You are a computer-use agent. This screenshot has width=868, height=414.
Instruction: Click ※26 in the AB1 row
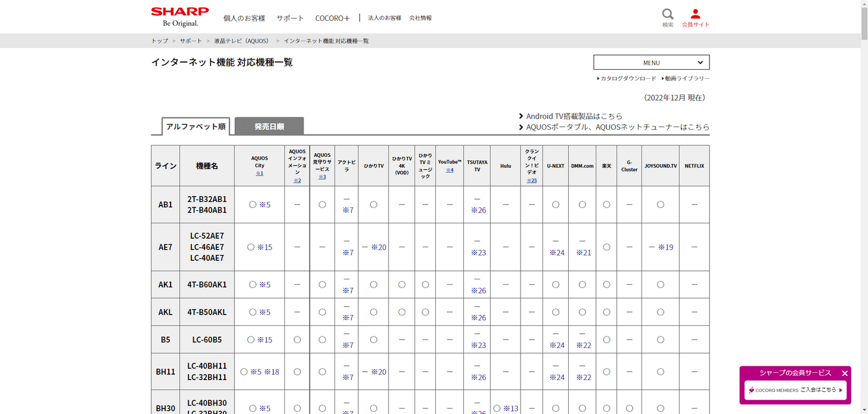click(479, 210)
